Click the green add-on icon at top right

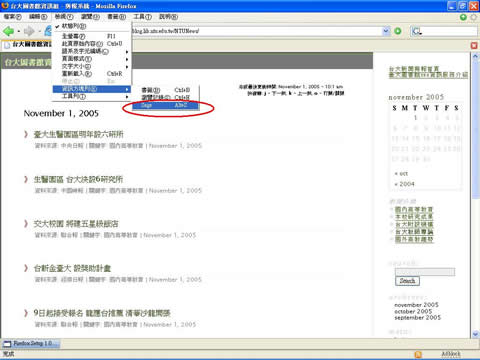pos(463,17)
